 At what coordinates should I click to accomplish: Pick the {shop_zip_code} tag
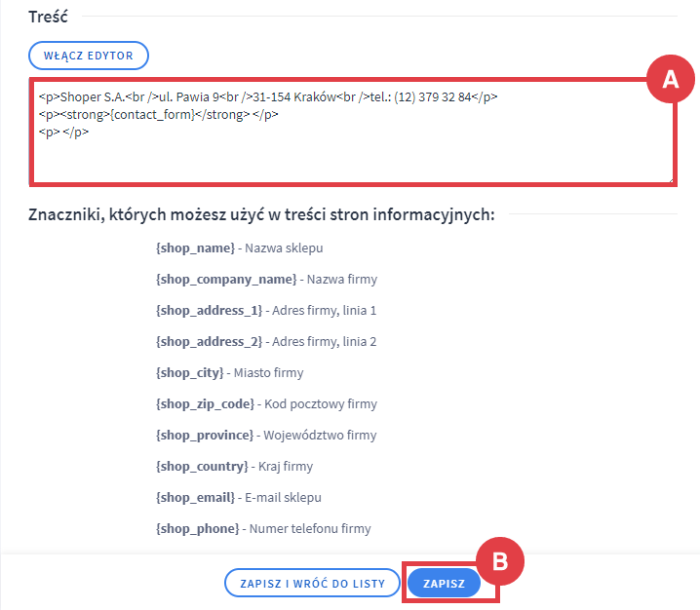(x=205, y=404)
